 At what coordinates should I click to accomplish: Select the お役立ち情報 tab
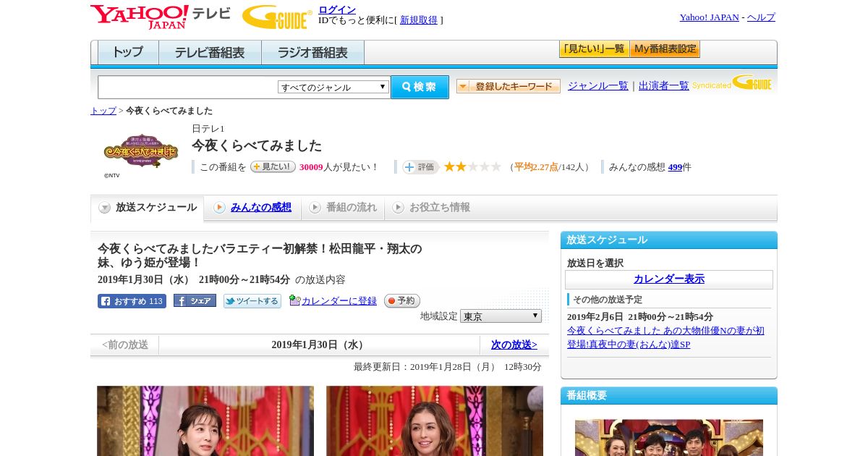(432, 208)
